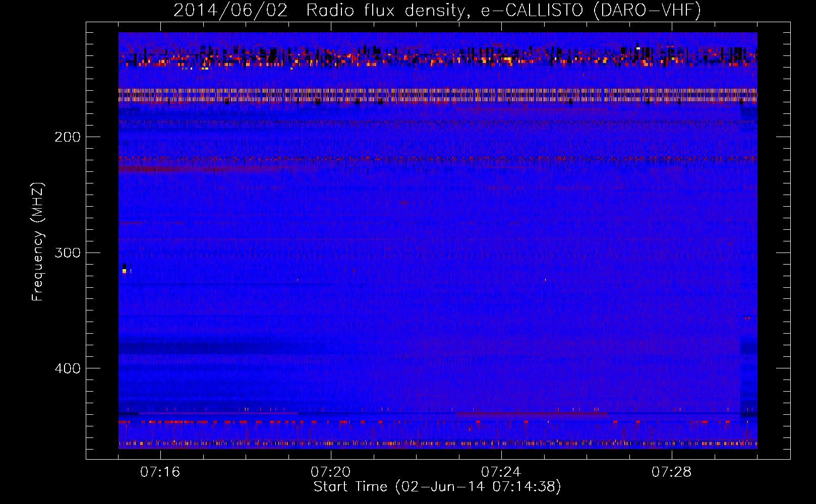Viewport: 816px width, 504px height.
Task: Click the yellow-black spot near 310 MHz
Action: click(125, 269)
